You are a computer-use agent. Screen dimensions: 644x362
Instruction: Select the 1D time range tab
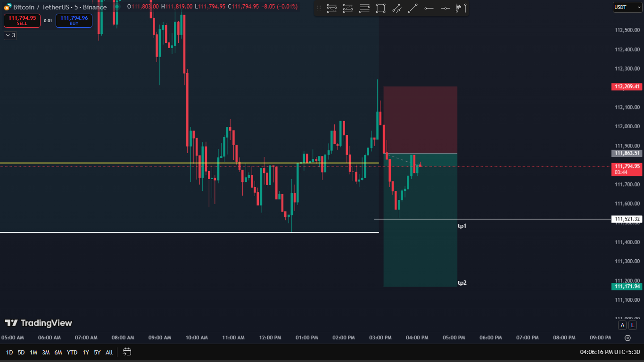9,352
